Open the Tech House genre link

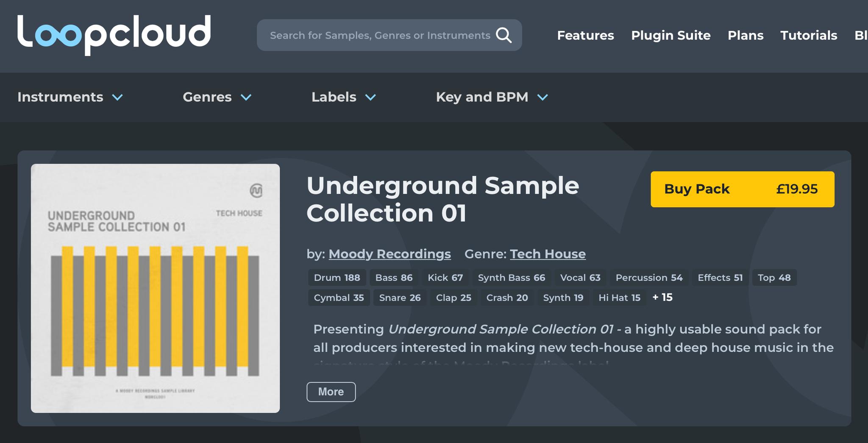point(548,254)
